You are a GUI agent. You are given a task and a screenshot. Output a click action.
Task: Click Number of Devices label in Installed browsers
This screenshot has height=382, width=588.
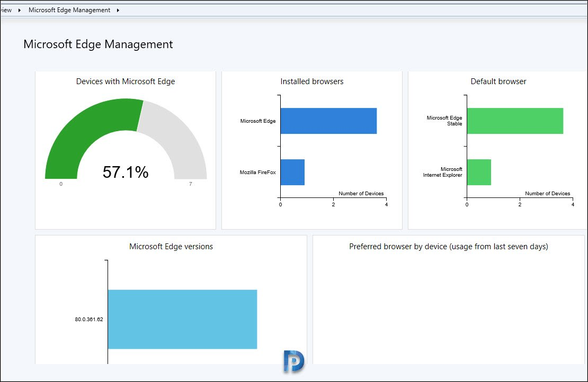point(361,193)
